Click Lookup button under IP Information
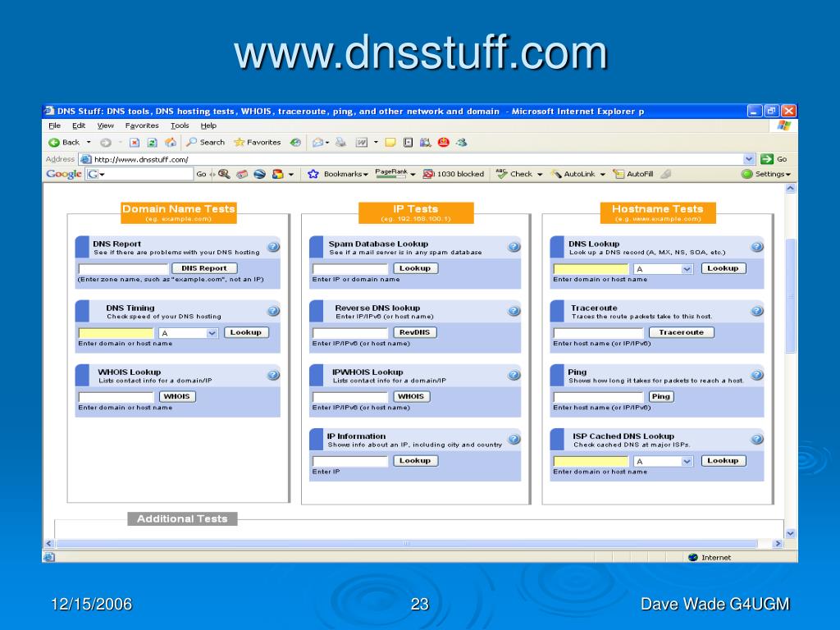 click(x=415, y=461)
